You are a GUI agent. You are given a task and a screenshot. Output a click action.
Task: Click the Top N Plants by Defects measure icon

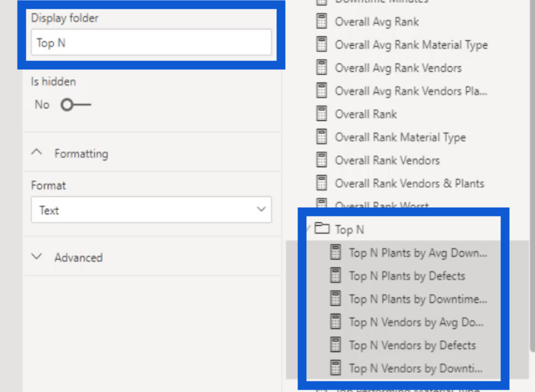point(336,275)
